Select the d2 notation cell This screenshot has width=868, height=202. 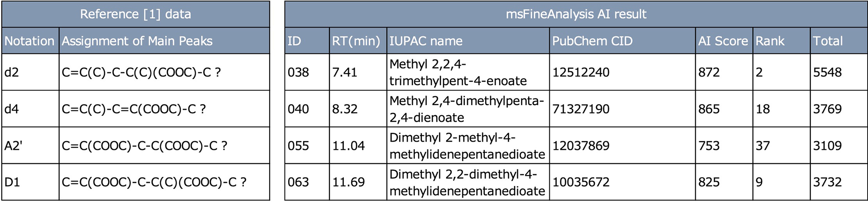tap(12, 72)
